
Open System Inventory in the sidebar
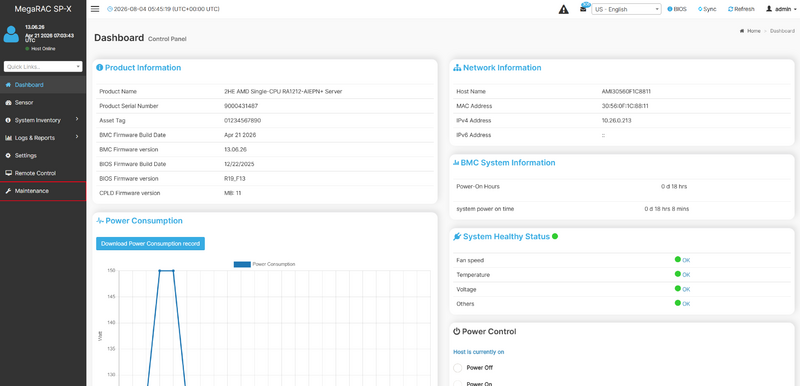pyautogui.click(x=43, y=120)
